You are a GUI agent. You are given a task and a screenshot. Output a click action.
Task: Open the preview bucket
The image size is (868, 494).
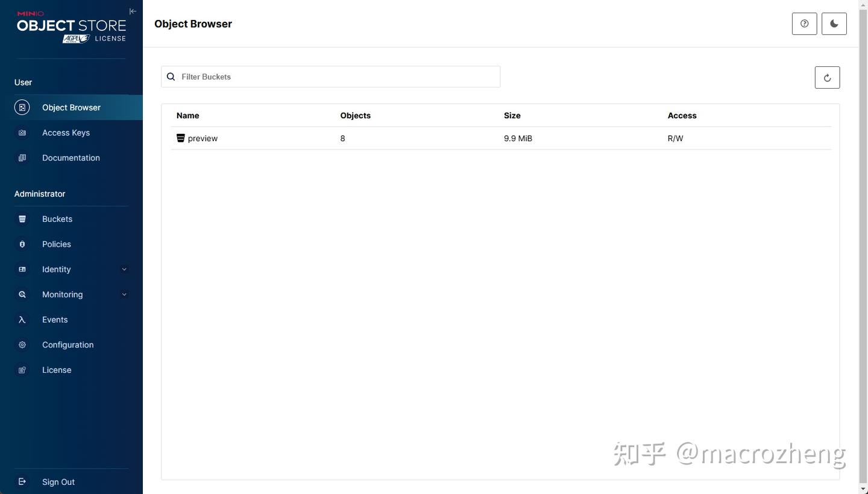[203, 138]
